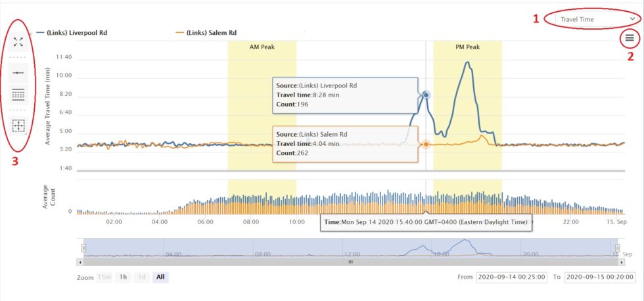Click the From date input field
This screenshot has height=301, width=644.
[512, 277]
